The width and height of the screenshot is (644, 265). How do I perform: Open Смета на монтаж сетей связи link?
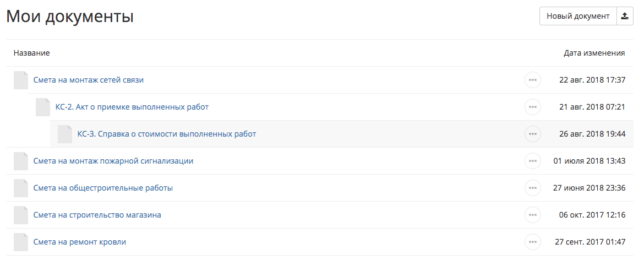pos(88,80)
